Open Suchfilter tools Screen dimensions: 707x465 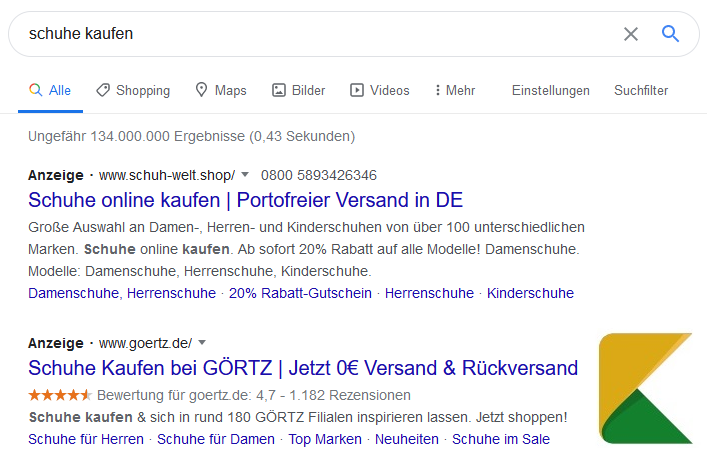click(641, 90)
